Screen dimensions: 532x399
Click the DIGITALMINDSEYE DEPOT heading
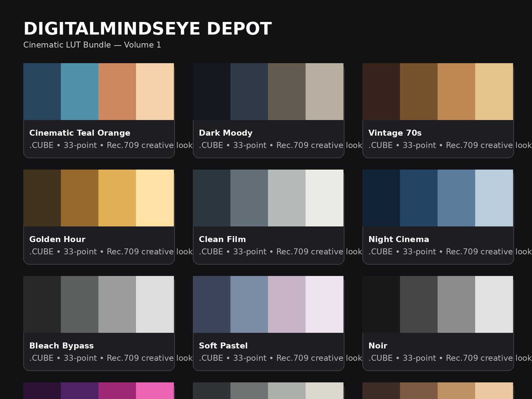point(147,29)
